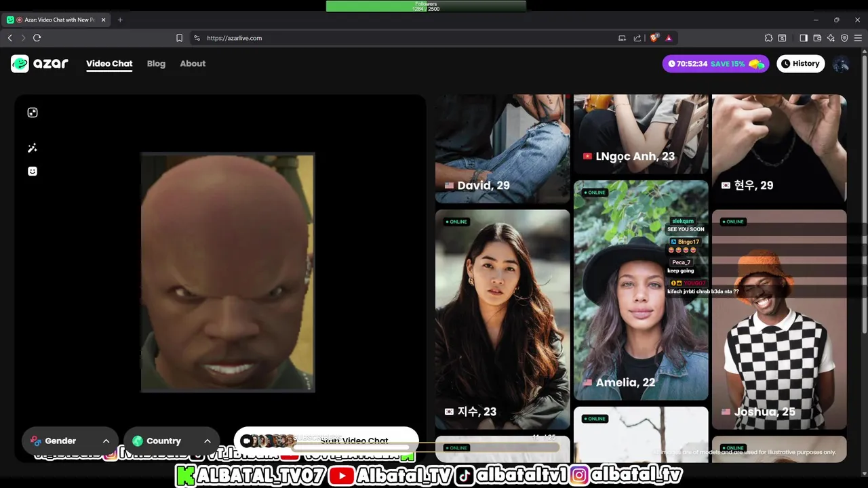
Task: Open the profile card for LNgọc Anh, 23
Action: pos(641,134)
